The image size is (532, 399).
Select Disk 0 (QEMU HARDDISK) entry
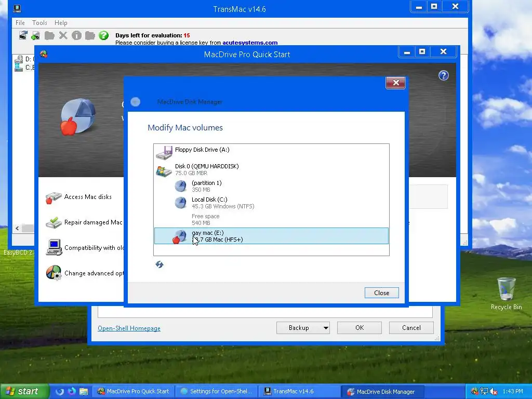point(271,170)
